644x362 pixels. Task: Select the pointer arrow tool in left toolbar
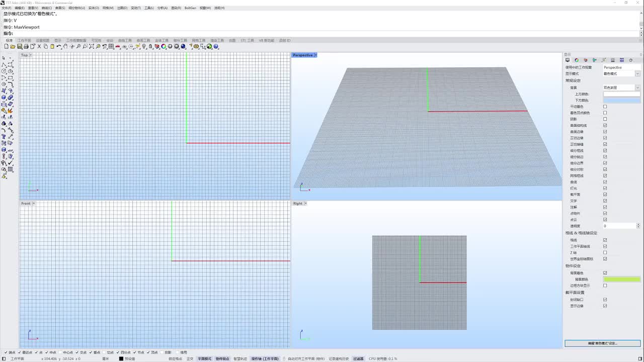(x=4, y=58)
